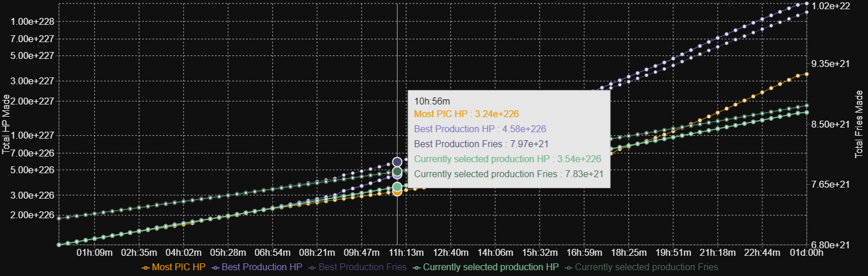Click the legend marker beside Currently selected production Fries
The image size is (868, 276).
click(x=569, y=267)
